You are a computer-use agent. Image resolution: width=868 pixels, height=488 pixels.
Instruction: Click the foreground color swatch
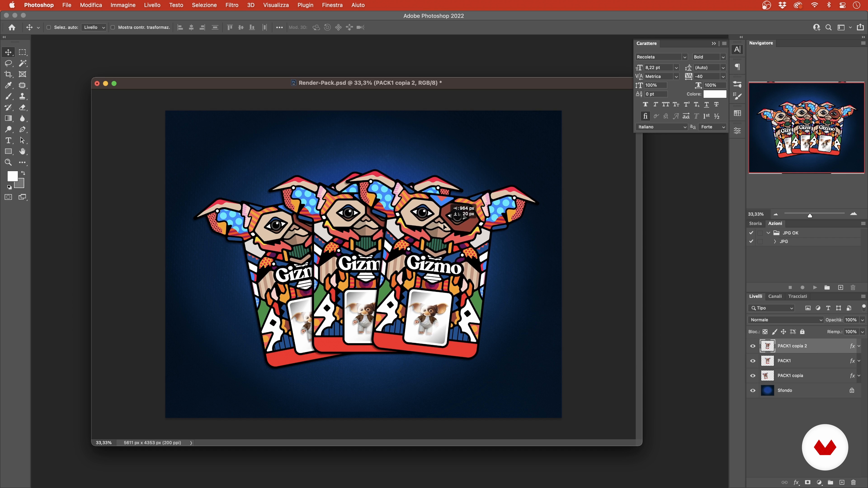(12, 176)
